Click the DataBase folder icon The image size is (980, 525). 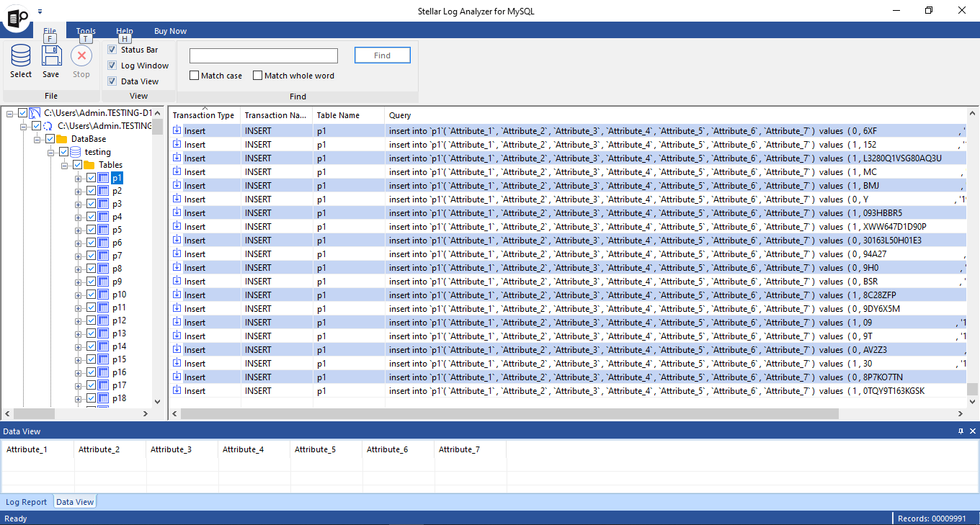coord(62,139)
